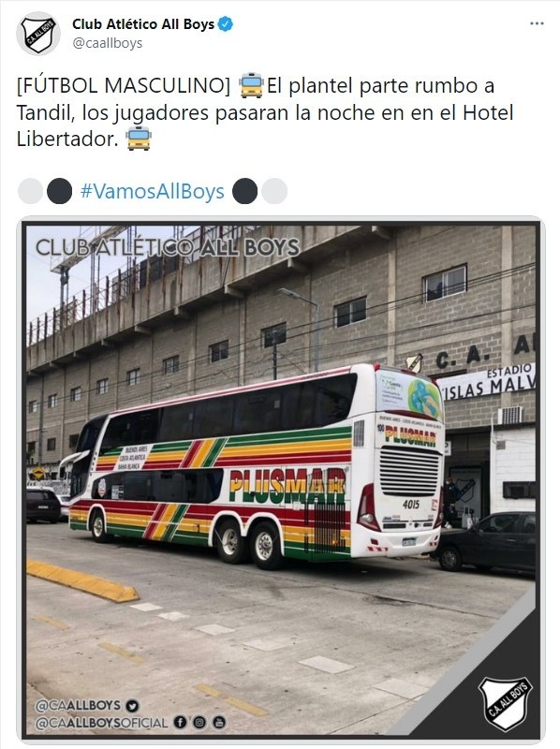Click the Twitter icon beside @CAALLBOYS in the image
The image size is (560, 749).
[133, 706]
